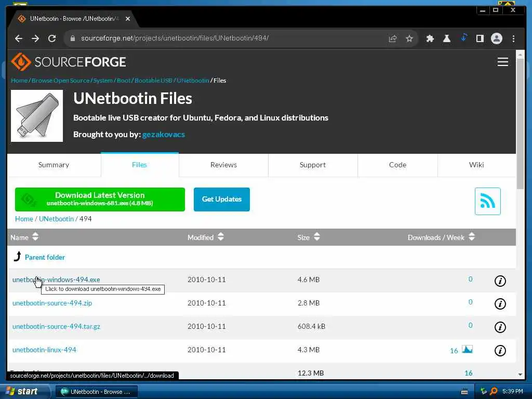Open Bootable USB breadcrumb link

[153, 81]
